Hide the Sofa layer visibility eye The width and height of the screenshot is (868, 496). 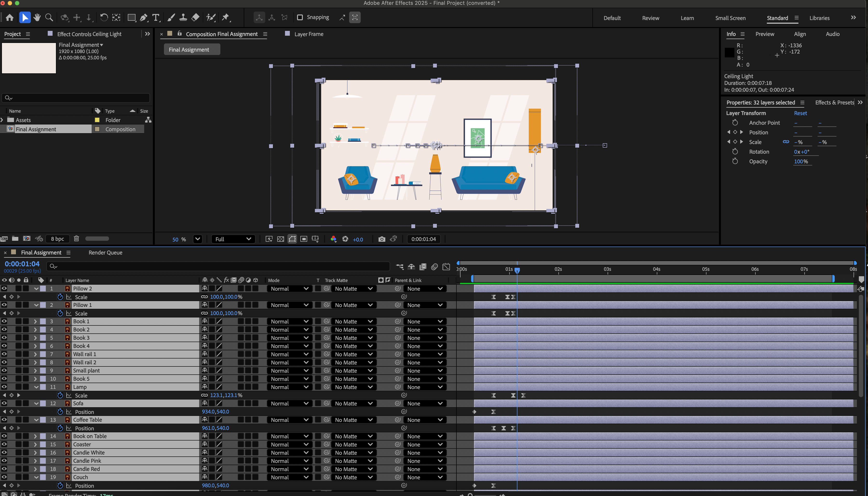[x=4, y=403]
